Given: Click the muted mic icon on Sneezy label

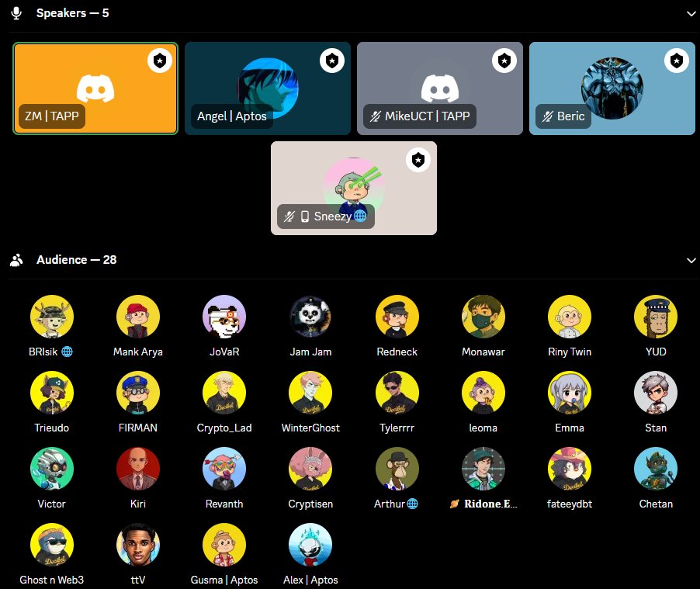Looking at the screenshot, I should [x=289, y=217].
